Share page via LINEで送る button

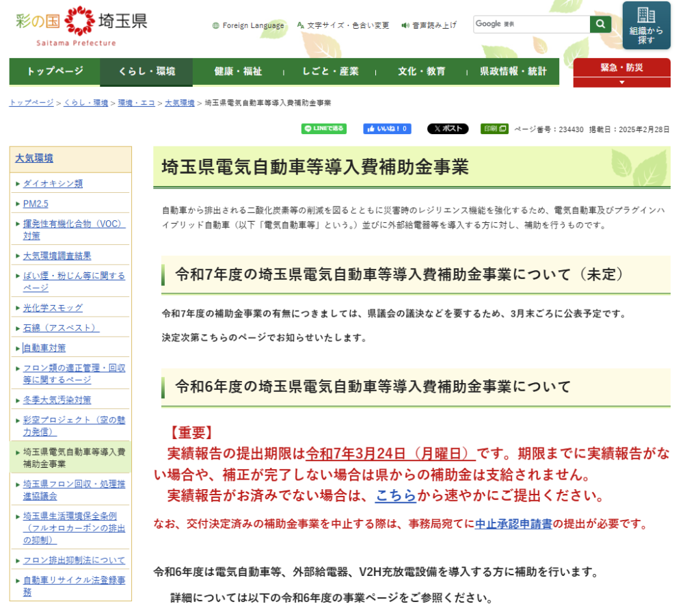(x=323, y=129)
